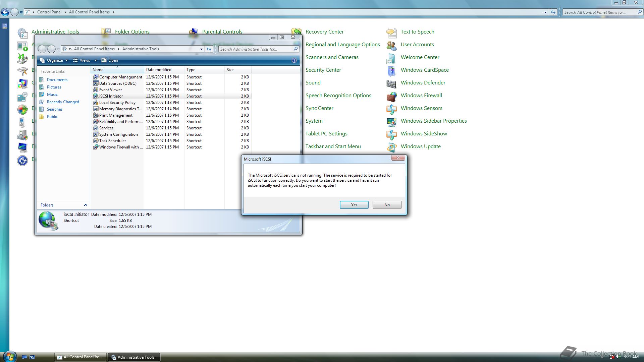Sort list by Type column header
The height and width of the screenshot is (362, 644).
point(204,70)
